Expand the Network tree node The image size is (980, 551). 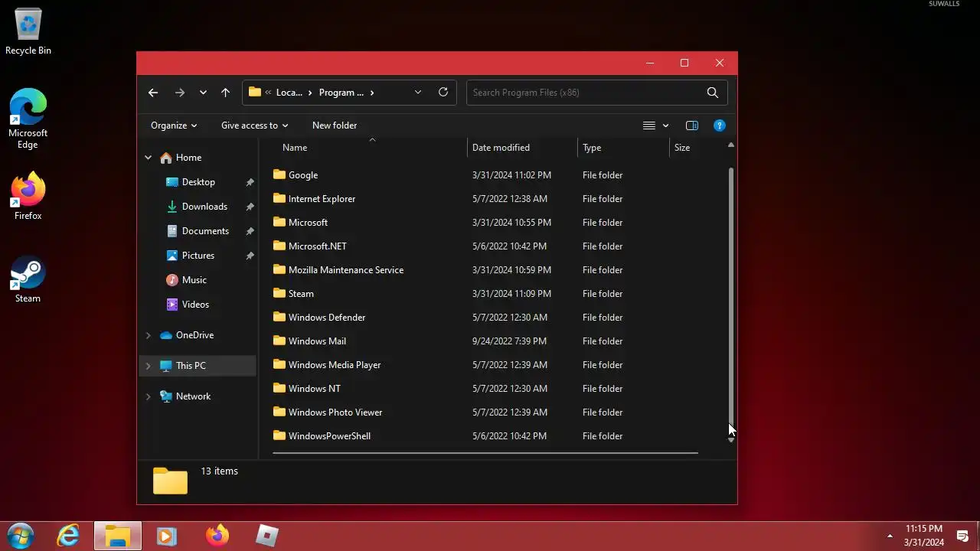(x=148, y=396)
